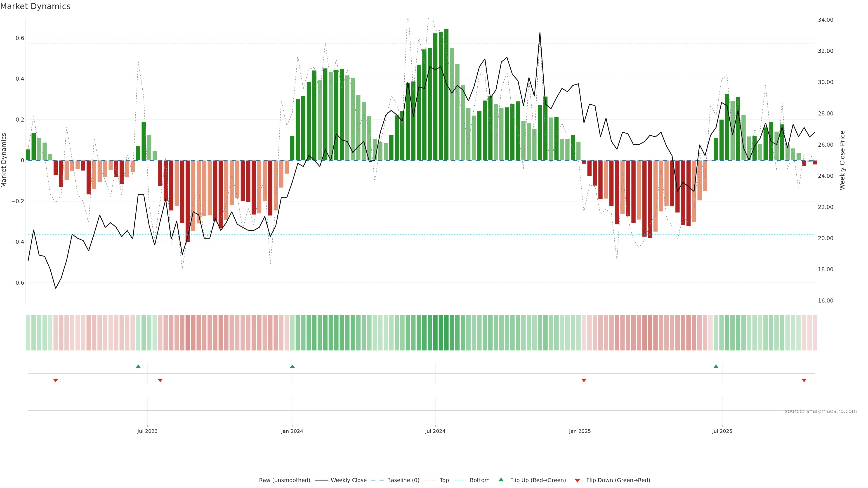Toggle the Flip Down (Green→Red) legend entry
Viewport: 868px width, 488px height.
pyautogui.click(x=618, y=480)
